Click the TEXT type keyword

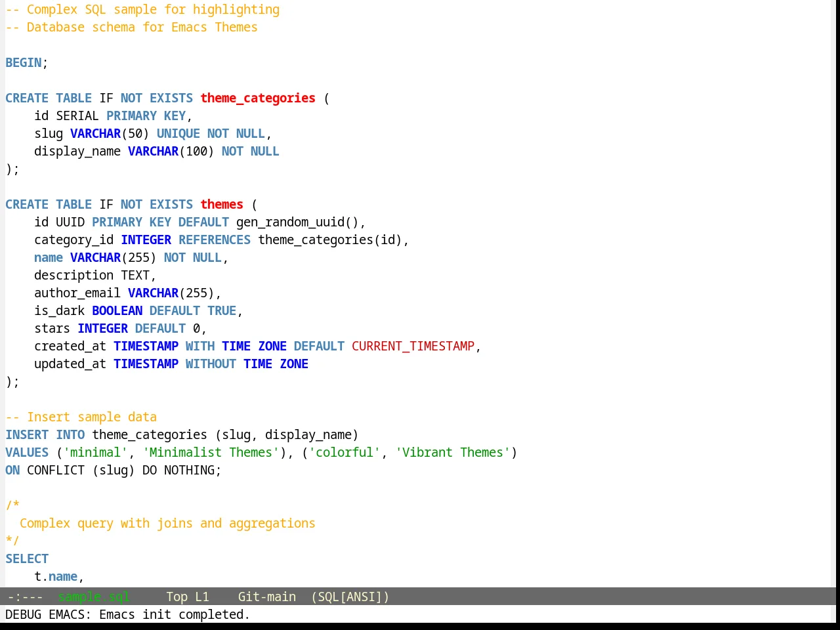[x=135, y=275]
